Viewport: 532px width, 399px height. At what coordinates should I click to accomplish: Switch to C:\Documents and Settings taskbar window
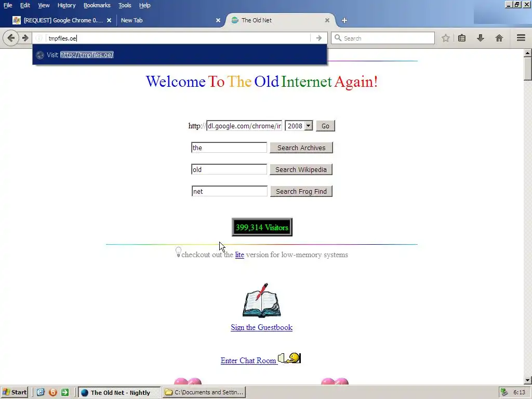click(204, 393)
